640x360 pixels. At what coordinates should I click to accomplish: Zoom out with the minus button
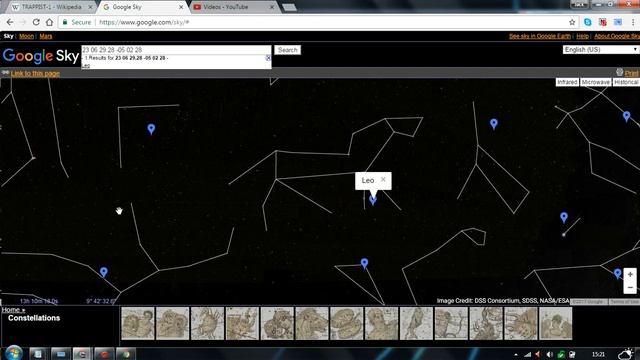coord(630,287)
